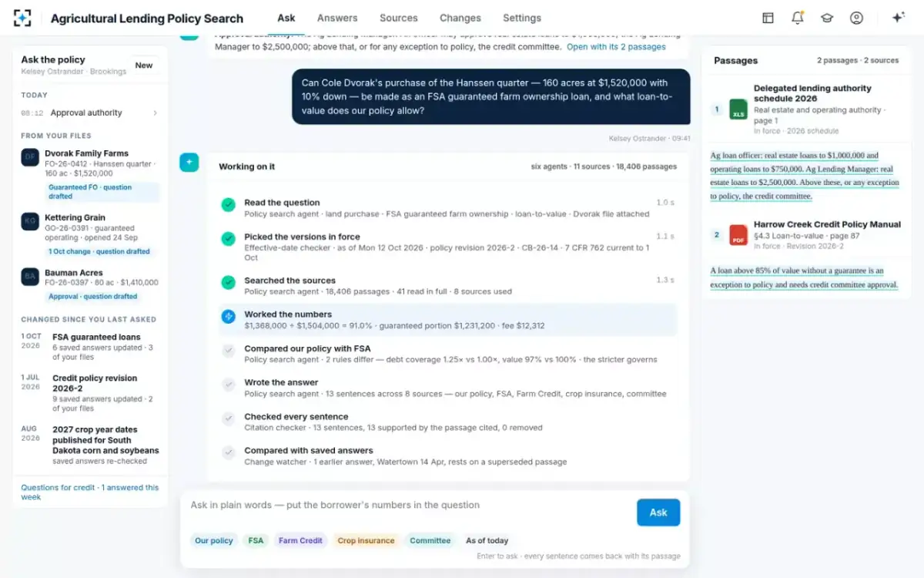Click the Bauman Acres avatar icon

click(30, 277)
